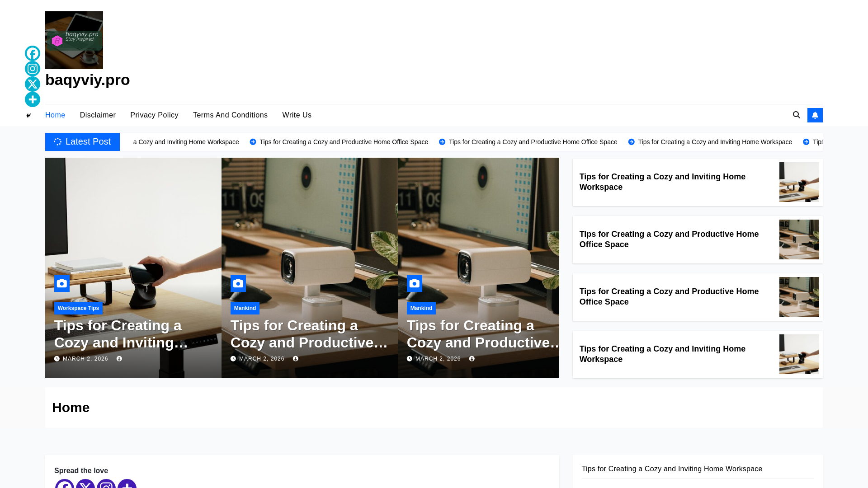Open the search magnifier icon
868x488 pixels.
797,115
